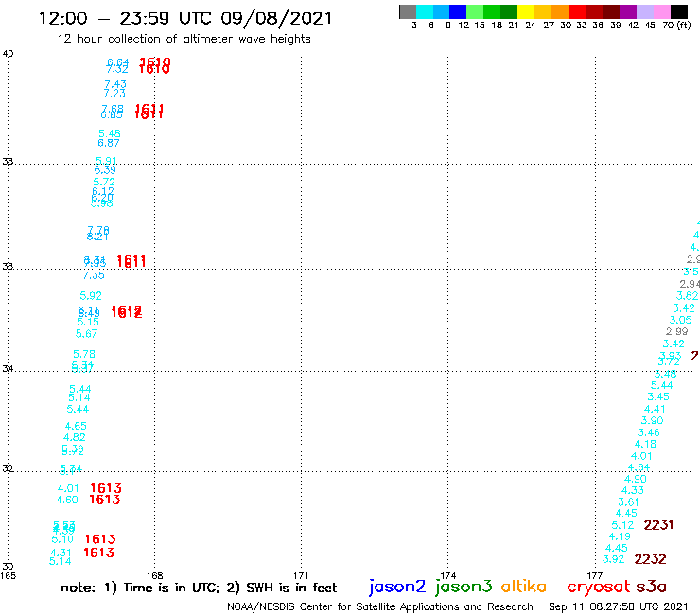Click the wave height value 5.72

[104, 183]
